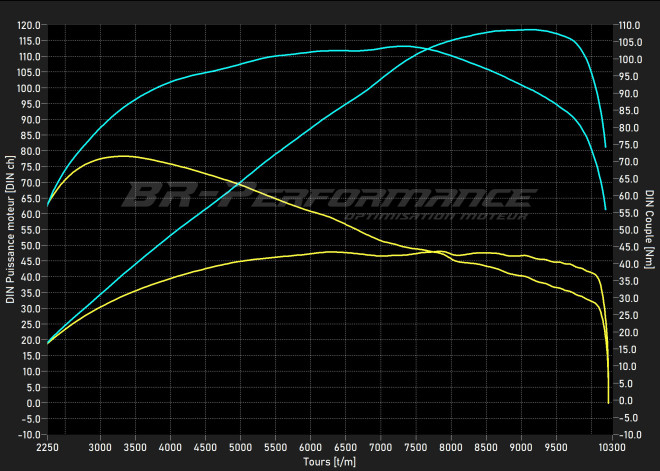Click the 120.0 label on the left power axis
660x471 pixels.
tap(28, 25)
